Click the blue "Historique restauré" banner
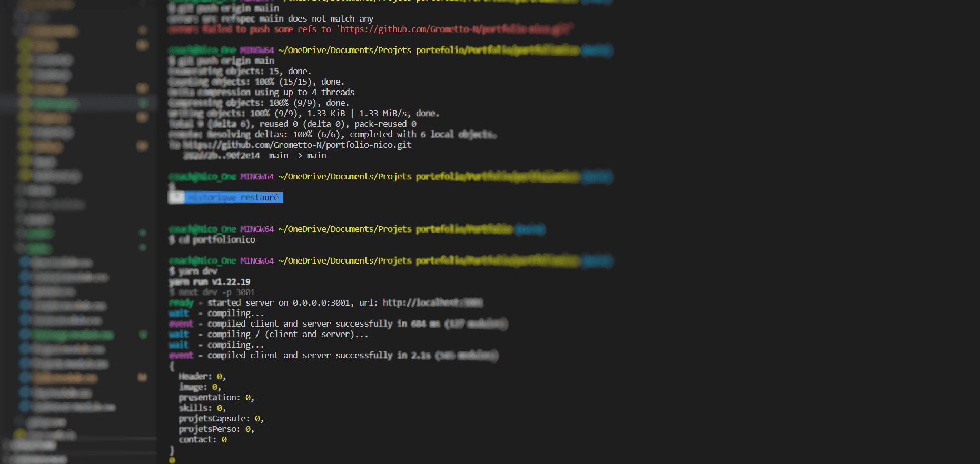The width and height of the screenshot is (980, 464). [x=233, y=197]
